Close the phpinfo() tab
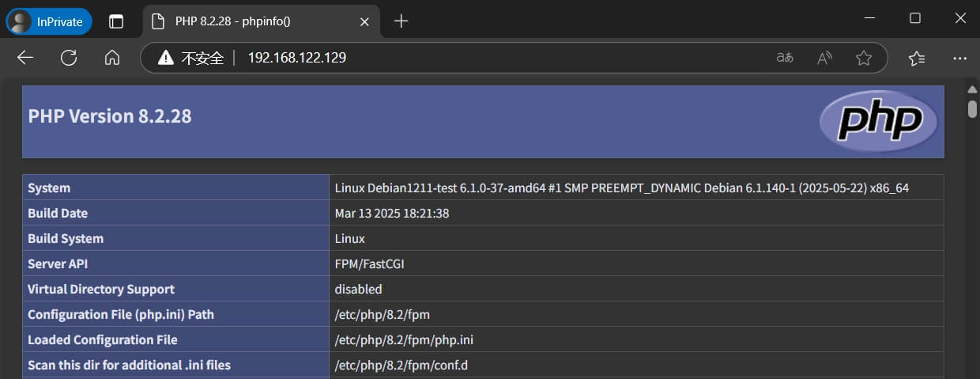980x379 pixels. (x=364, y=21)
